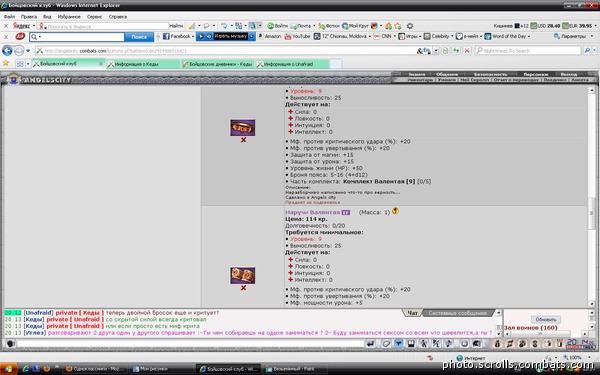This screenshot has width=600, height=375.
Task: Open the Правка menu
Action: (x=29, y=17)
